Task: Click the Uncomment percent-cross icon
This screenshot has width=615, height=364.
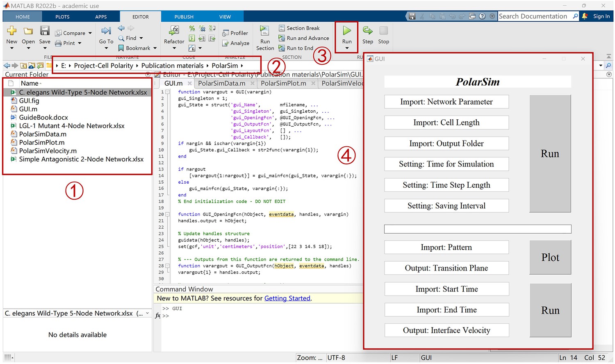Action: [202, 28]
